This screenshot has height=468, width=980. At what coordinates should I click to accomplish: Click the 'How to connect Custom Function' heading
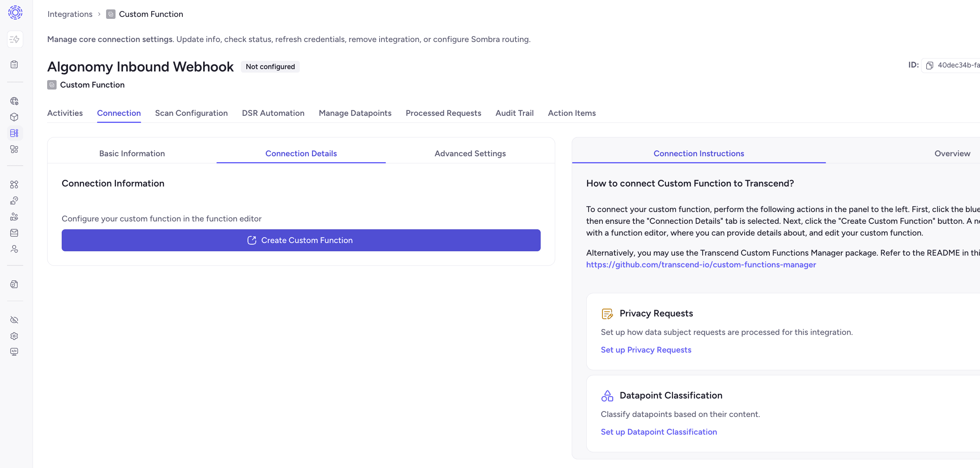pyautogui.click(x=690, y=183)
